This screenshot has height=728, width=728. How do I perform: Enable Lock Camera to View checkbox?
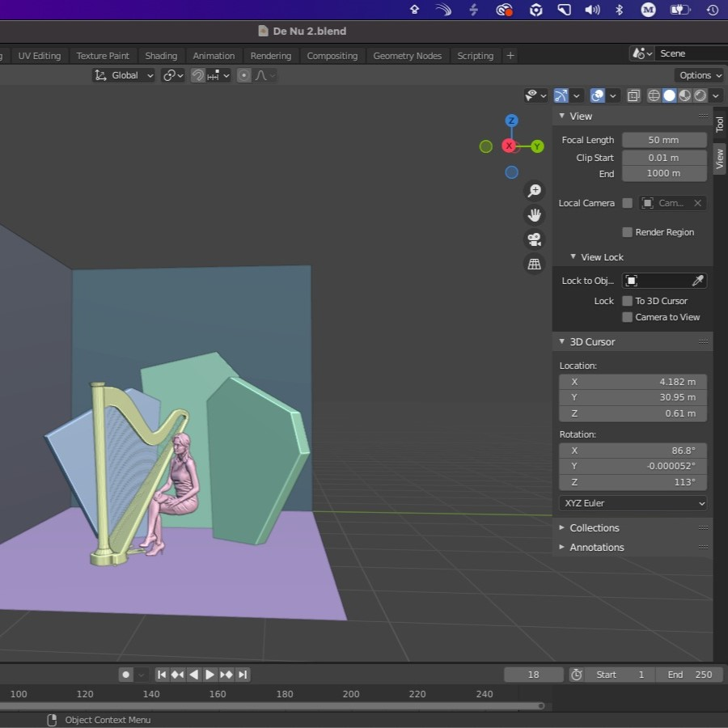(x=628, y=317)
